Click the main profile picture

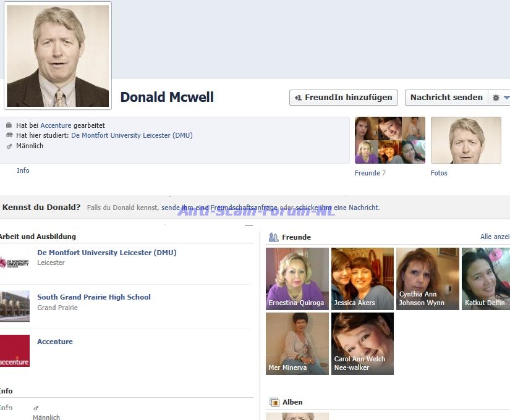pos(57,56)
